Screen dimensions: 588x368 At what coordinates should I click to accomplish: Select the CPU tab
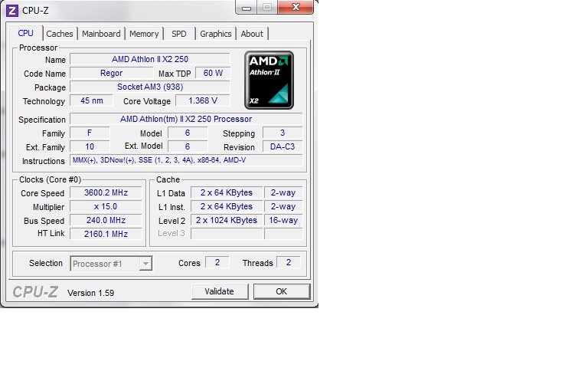tap(25, 33)
